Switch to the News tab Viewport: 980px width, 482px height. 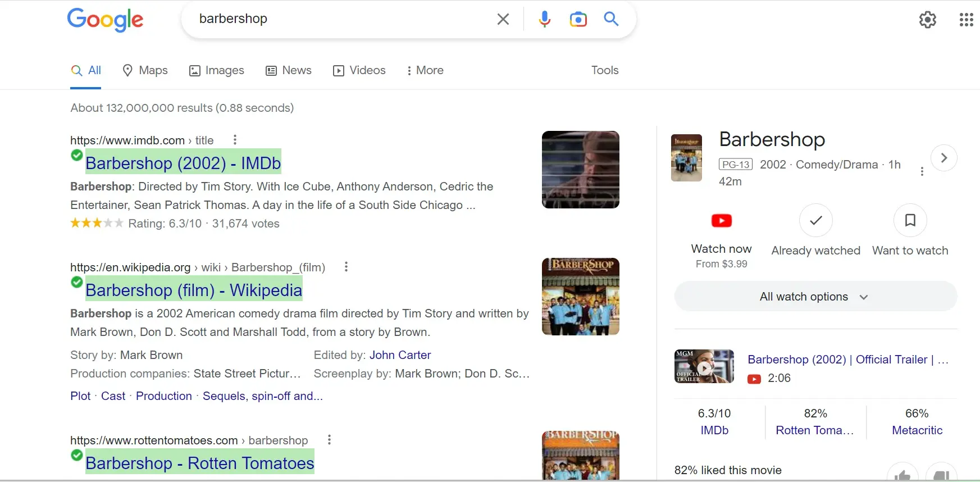(289, 70)
